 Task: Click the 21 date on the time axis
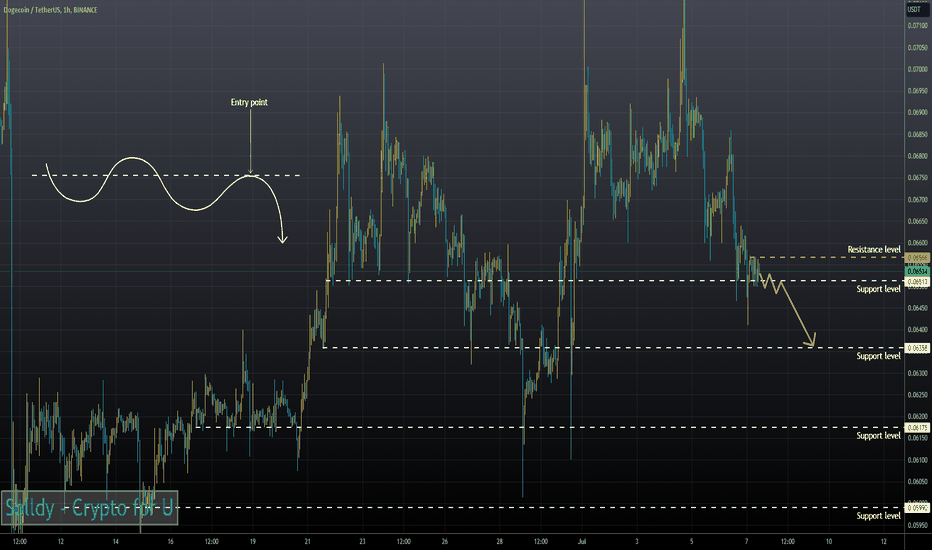(x=307, y=542)
